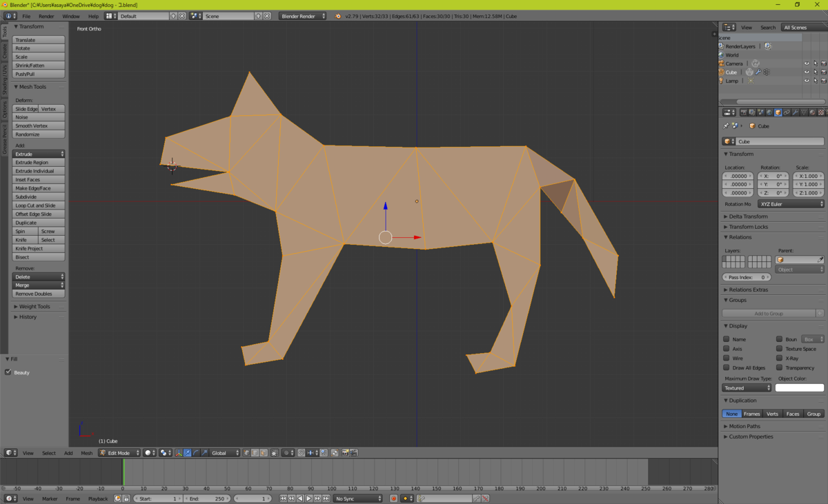This screenshot has height=504, width=828.
Task: Enable the Name display checkbox
Action: point(726,339)
